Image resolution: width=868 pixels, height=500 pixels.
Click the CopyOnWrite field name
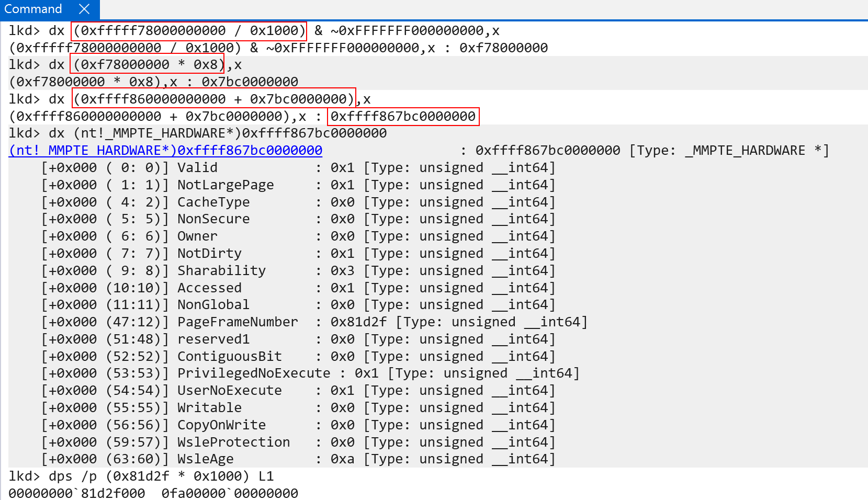(x=221, y=425)
